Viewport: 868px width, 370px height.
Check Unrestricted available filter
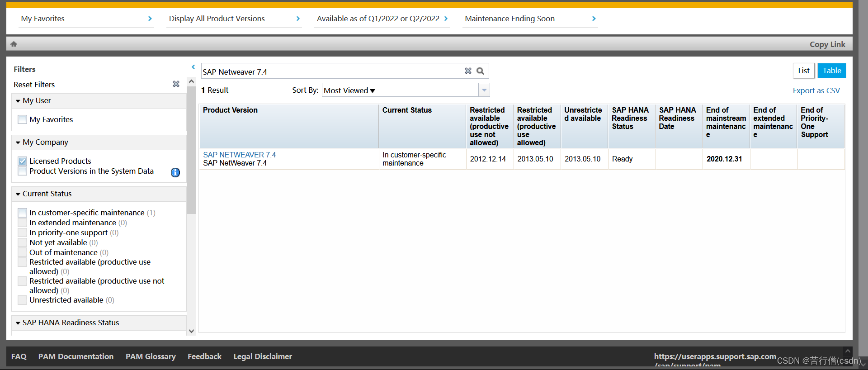click(22, 300)
